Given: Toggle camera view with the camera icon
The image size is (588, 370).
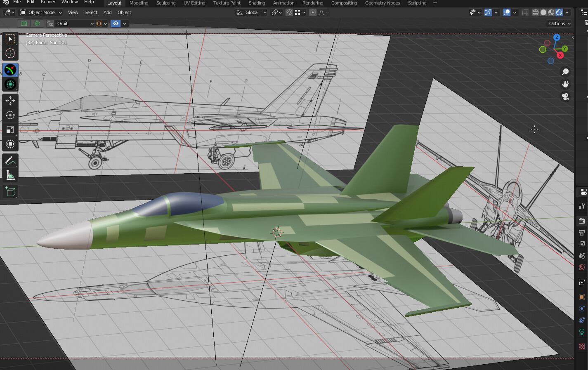Looking at the screenshot, I should point(565,97).
